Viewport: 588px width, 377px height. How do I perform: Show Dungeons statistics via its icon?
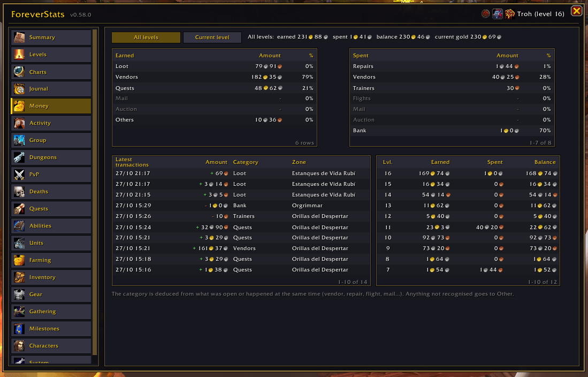[x=19, y=157]
